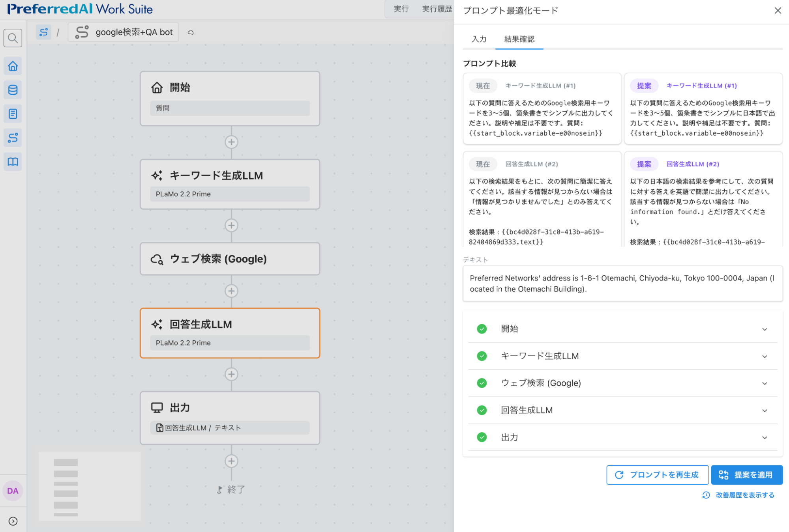Expand the 出力 result row chevron

click(764, 437)
